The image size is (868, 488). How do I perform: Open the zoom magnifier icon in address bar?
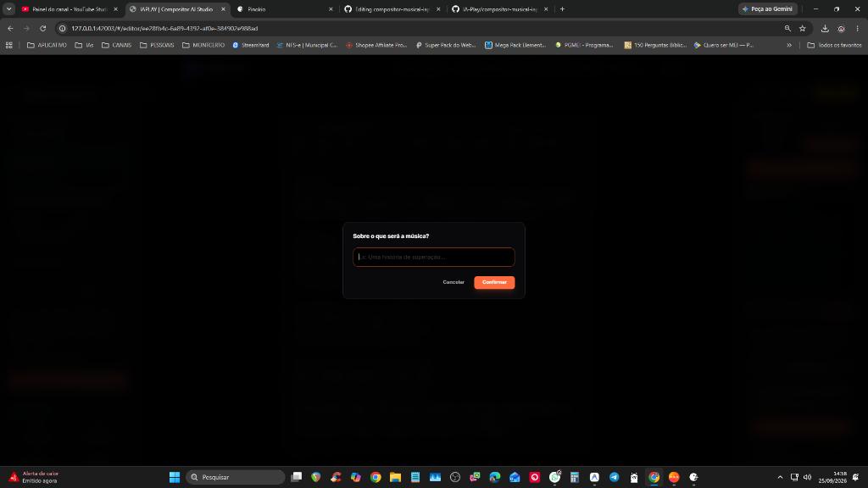click(787, 28)
